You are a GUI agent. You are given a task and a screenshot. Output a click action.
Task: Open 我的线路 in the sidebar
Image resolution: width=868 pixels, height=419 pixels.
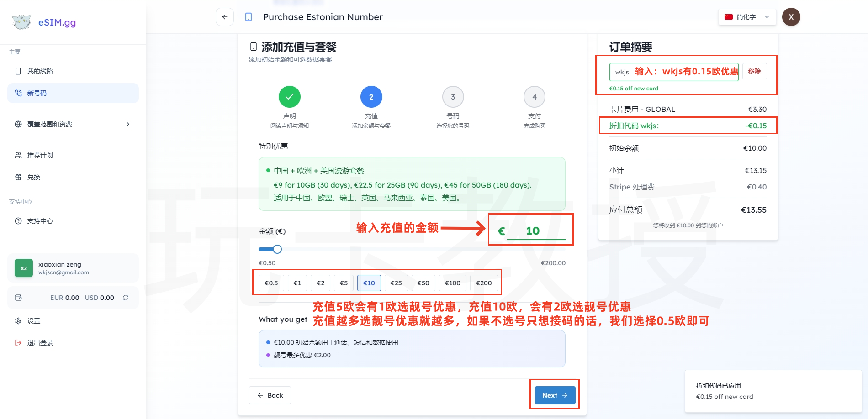click(73, 71)
